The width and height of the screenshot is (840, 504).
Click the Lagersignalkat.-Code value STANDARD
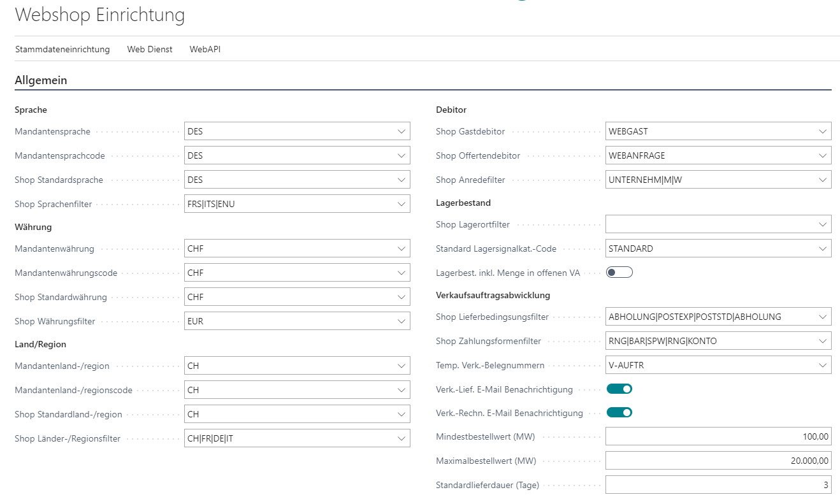631,248
